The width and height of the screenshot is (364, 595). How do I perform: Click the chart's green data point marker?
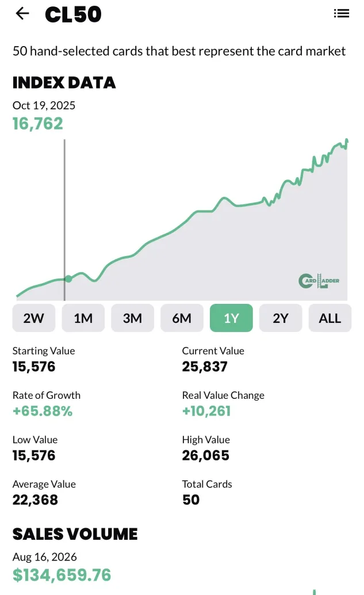point(68,279)
